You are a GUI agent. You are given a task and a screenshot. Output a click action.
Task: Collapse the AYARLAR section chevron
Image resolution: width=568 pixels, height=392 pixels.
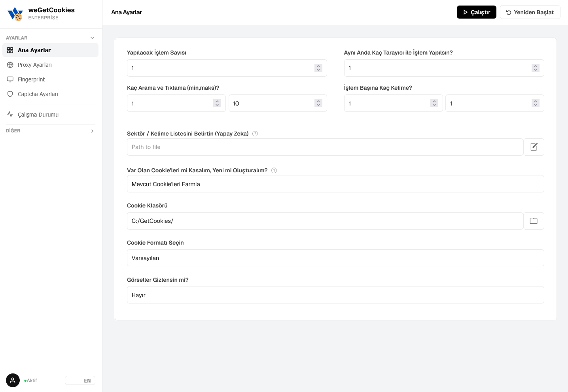tap(92, 38)
